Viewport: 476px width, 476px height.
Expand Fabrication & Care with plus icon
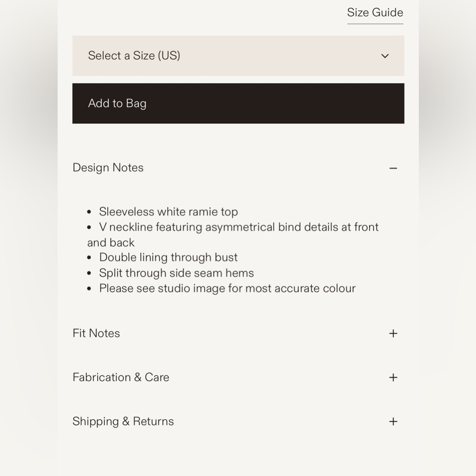pyautogui.click(x=393, y=377)
